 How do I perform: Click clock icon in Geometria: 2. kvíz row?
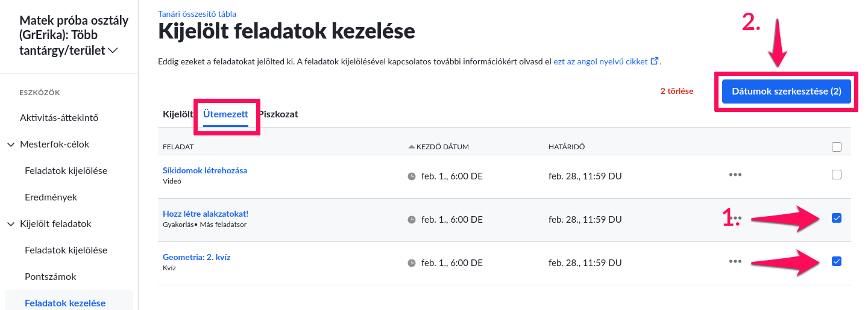click(412, 263)
